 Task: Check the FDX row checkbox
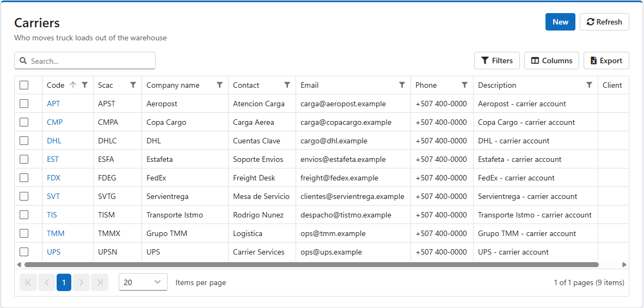coord(24,178)
